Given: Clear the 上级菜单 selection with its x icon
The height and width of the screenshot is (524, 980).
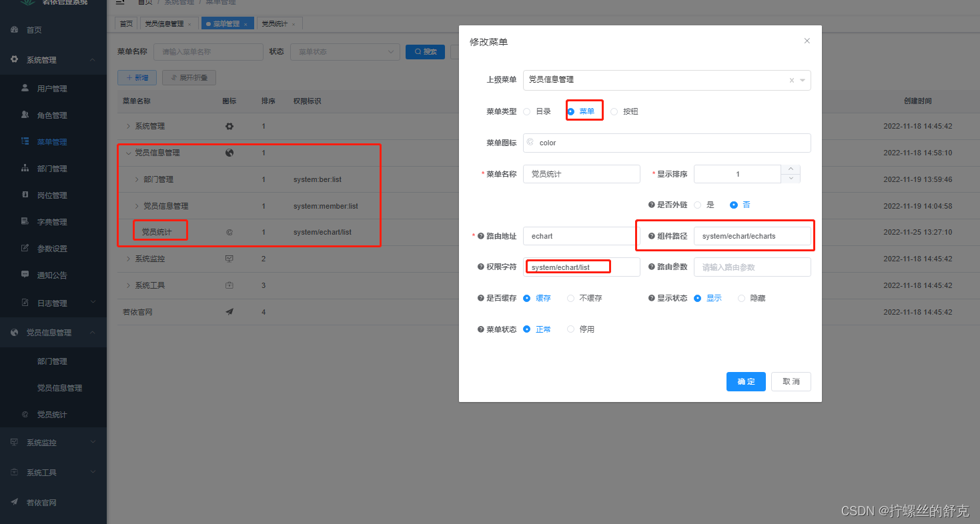Looking at the screenshot, I should [x=792, y=80].
